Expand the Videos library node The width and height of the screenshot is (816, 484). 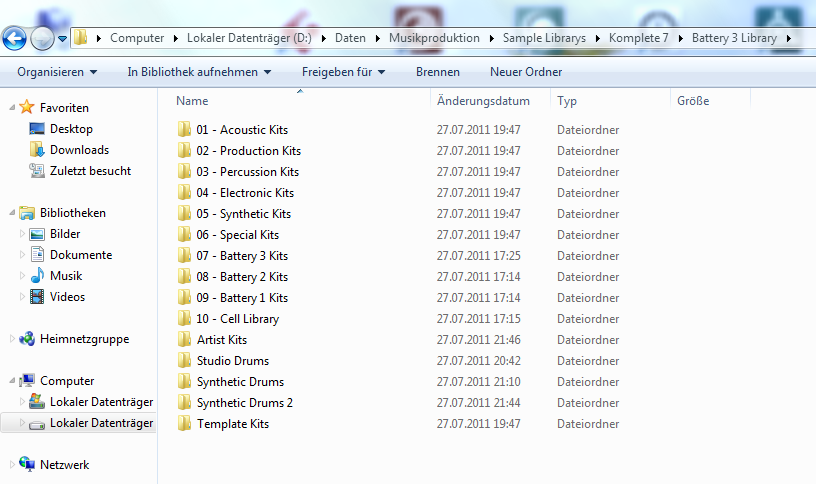pyautogui.click(x=22, y=297)
